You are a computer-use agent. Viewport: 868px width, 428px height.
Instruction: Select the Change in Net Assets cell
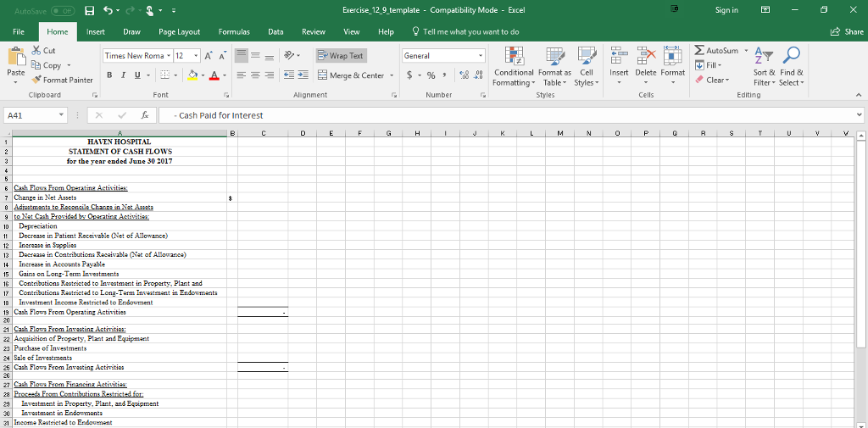point(119,197)
